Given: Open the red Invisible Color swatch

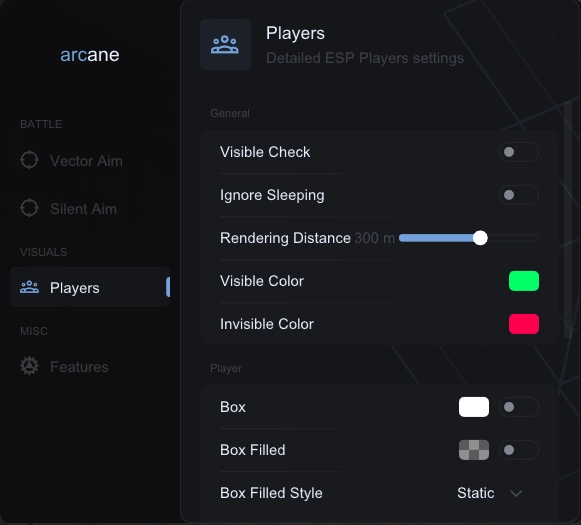Looking at the screenshot, I should coord(524,324).
